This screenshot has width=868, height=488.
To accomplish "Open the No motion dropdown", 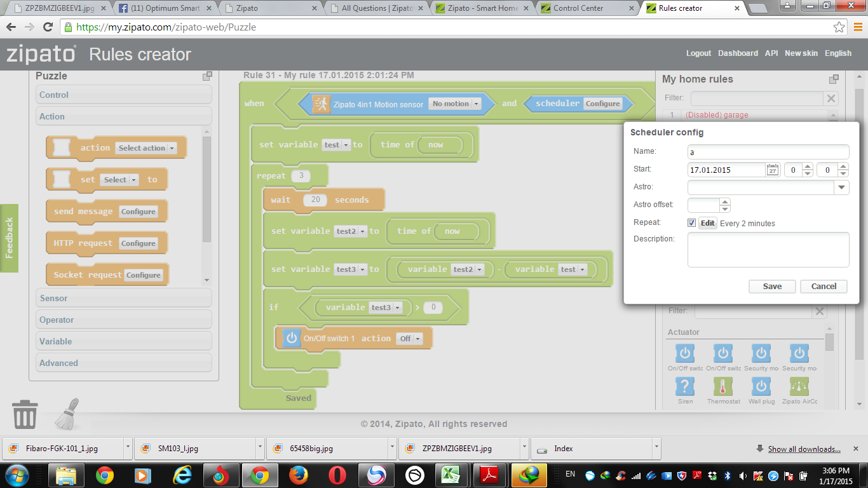I will tap(454, 104).
